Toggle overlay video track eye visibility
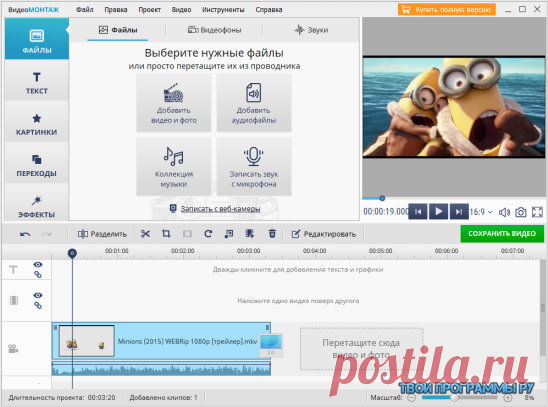Viewport: 548px width, 407px height. pyautogui.click(x=38, y=295)
